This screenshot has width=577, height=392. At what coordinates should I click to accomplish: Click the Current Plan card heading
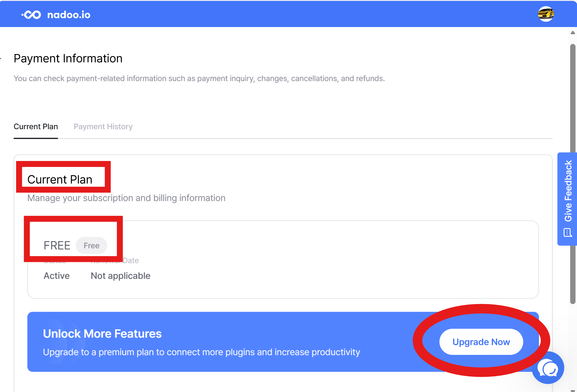click(60, 180)
